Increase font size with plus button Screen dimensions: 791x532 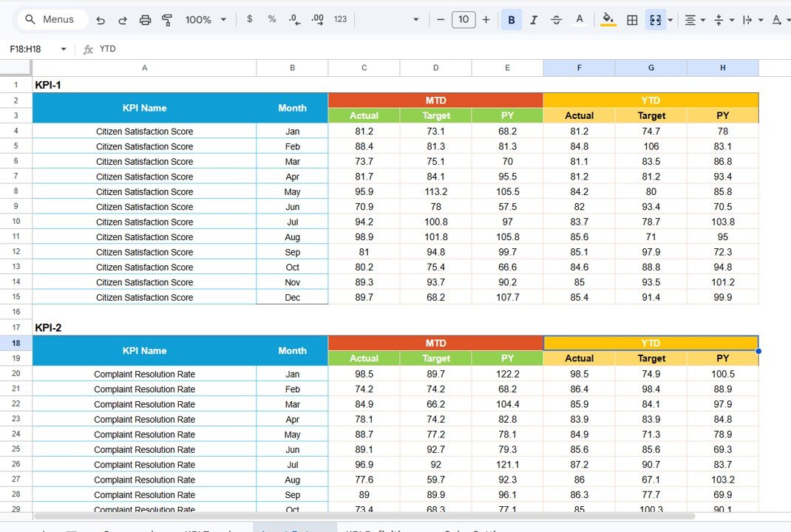(x=486, y=20)
